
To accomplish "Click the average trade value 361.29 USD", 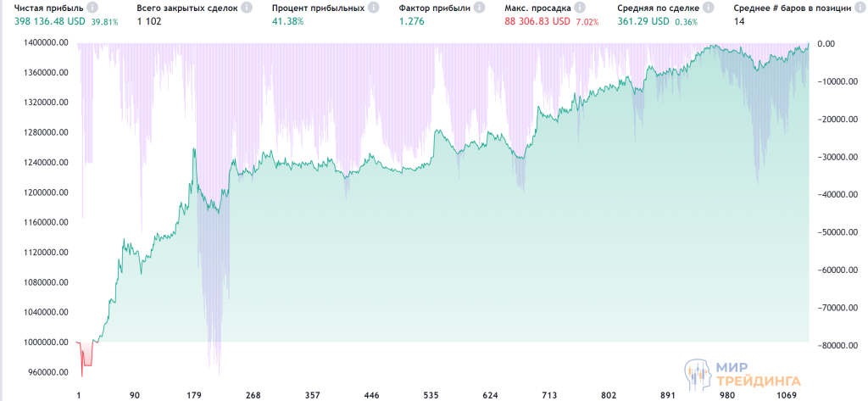I will [643, 21].
